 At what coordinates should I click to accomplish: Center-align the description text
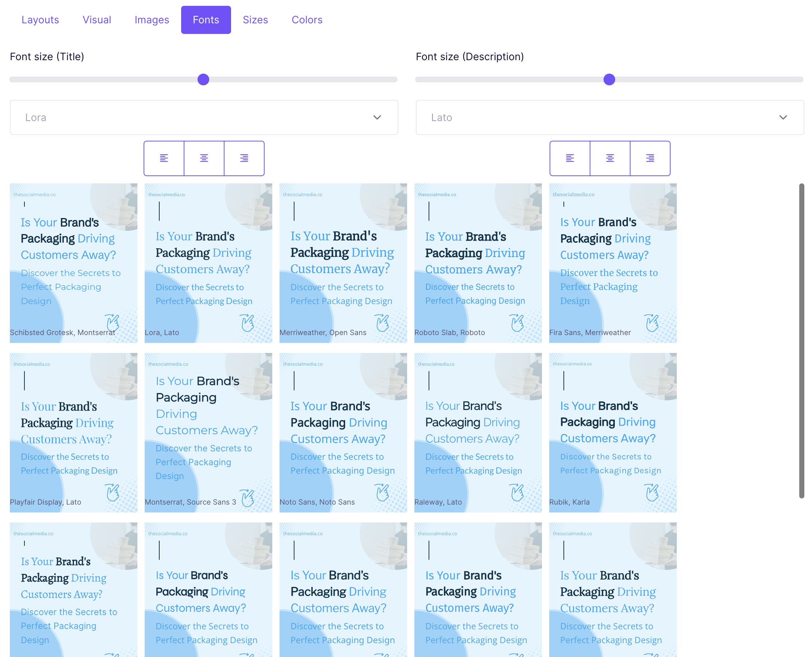point(610,158)
